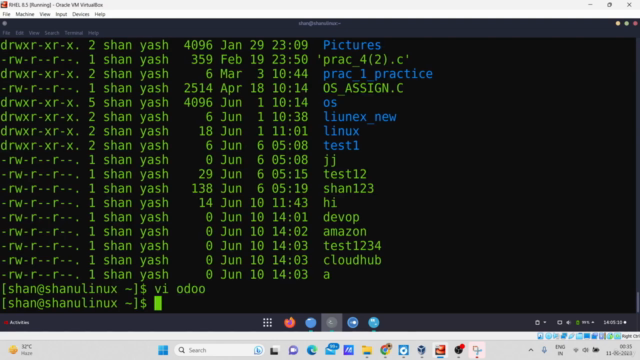Image resolution: width=640 pixels, height=360 pixels.
Task: Click the yellow terminal window button
Action: [618, 23]
